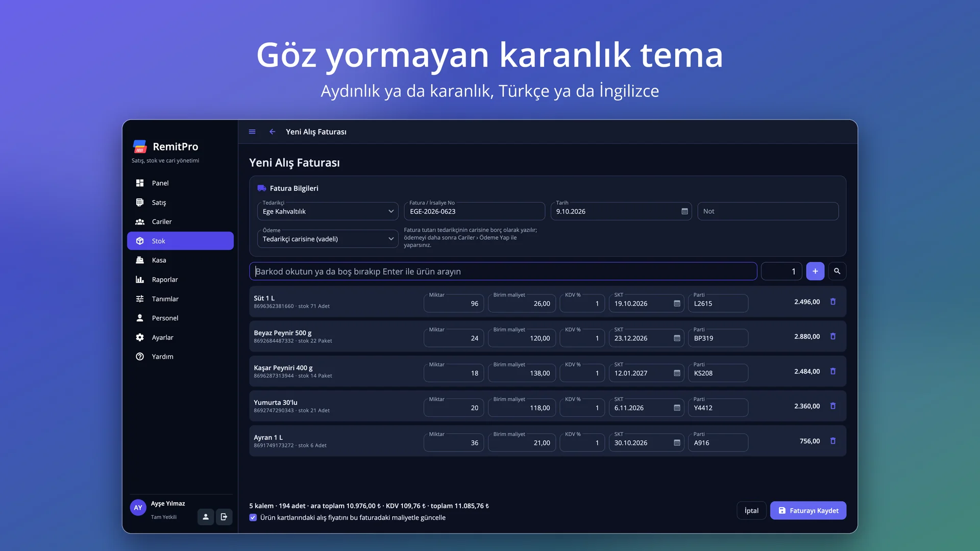Open SKT calendar for Süt 1 L
980x551 pixels.
pyautogui.click(x=677, y=304)
